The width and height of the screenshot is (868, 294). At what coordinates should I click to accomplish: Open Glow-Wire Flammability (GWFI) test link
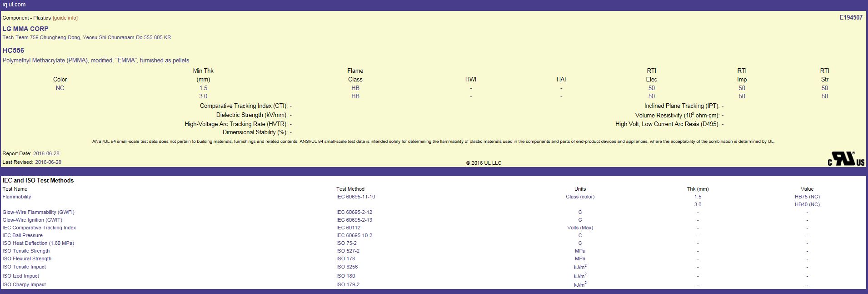coord(39,212)
